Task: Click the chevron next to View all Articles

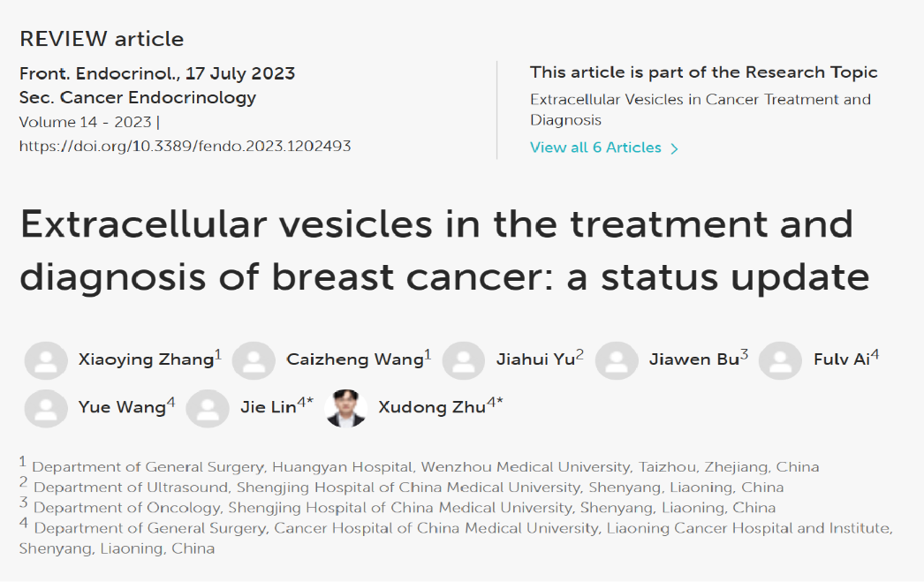Action: click(x=675, y=148)
